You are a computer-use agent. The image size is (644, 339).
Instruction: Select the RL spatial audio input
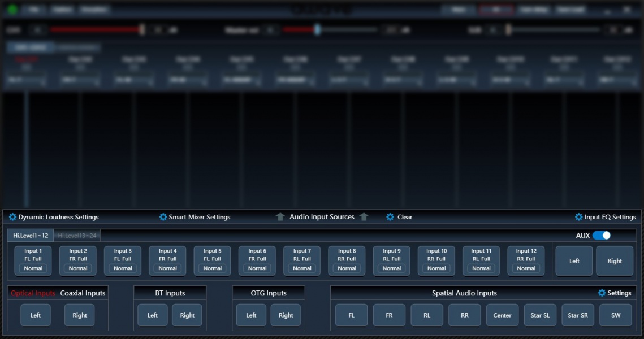[x=427, y=315]
